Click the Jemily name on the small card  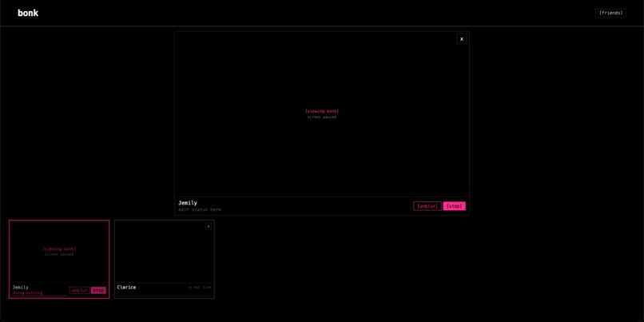click(21, 288)
